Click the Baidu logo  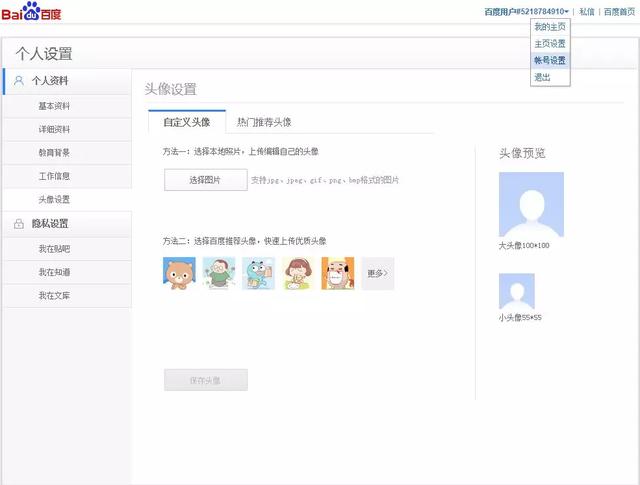pyautogui.click(x=31, y=13)
